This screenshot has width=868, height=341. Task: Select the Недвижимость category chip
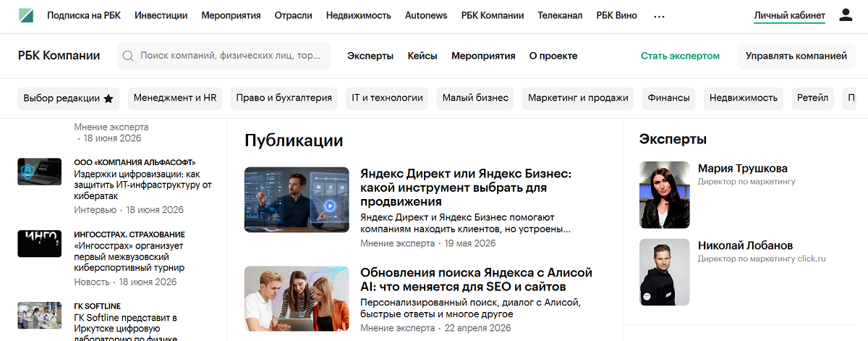pos(744,98)
